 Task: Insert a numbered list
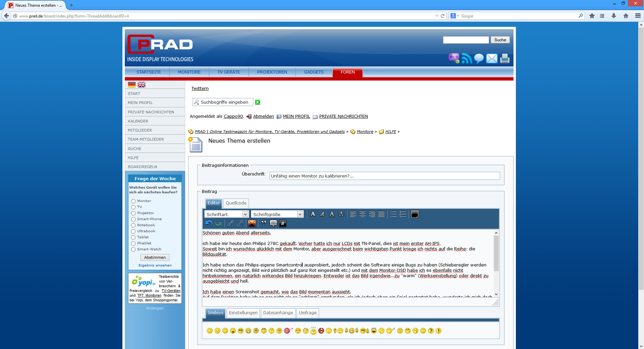tap(403, 214)
